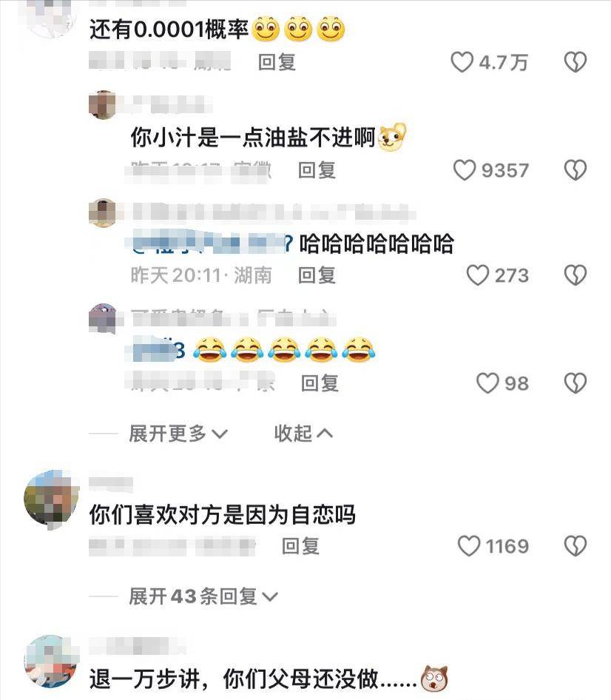
Task: Open the blue @mention before 哈哈哈哈哈哈哈
Action: coord(210,243)
